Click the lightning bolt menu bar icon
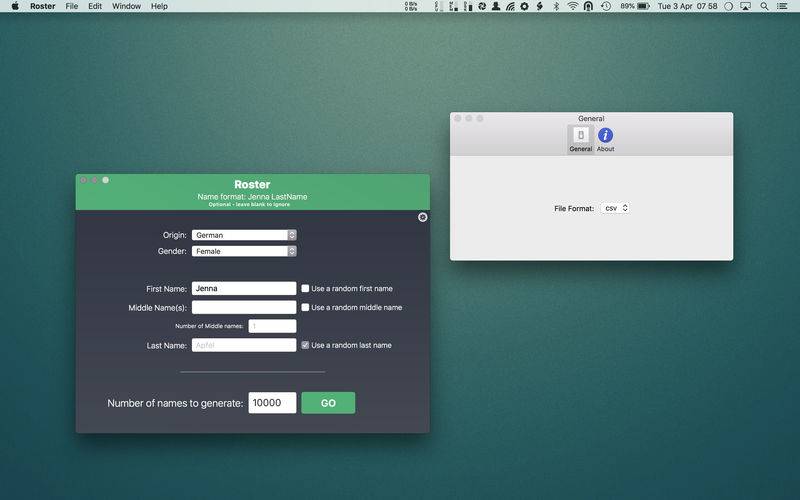The width and height of the screenshot is (800, 500). 540,6
